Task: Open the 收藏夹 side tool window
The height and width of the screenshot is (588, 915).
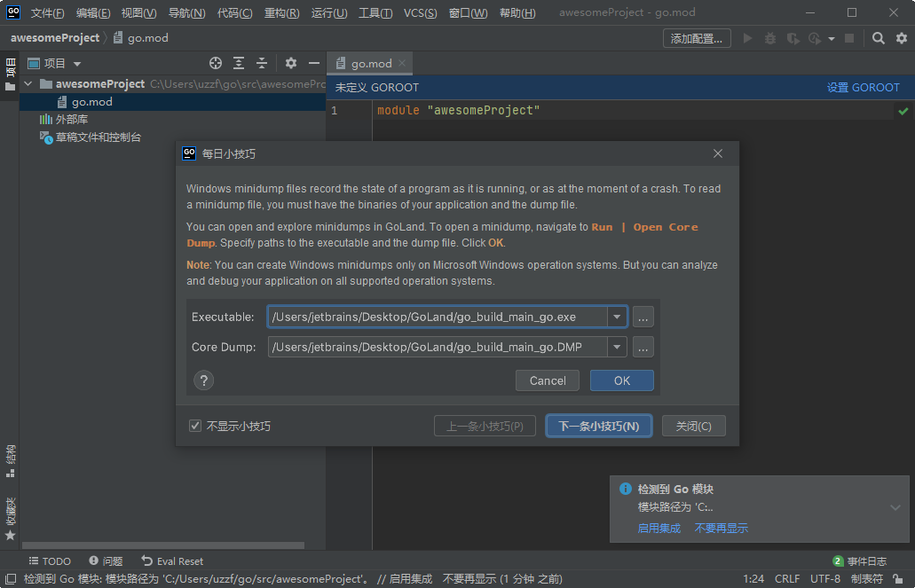Action: click(x=10, y=519)
